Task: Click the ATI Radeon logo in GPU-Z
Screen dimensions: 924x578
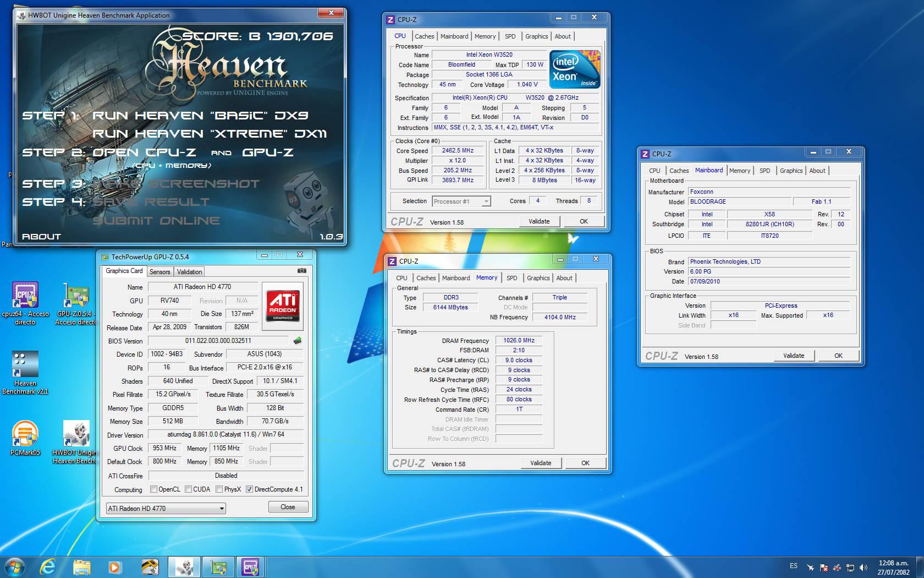Action: [x=283, y=306]
